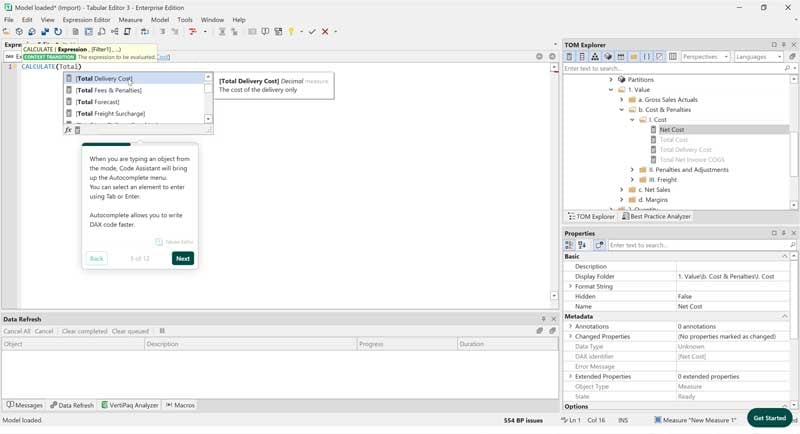Expand the c. Net Sales folder
This screenshot has width=800, height=434.
[621, 190]
